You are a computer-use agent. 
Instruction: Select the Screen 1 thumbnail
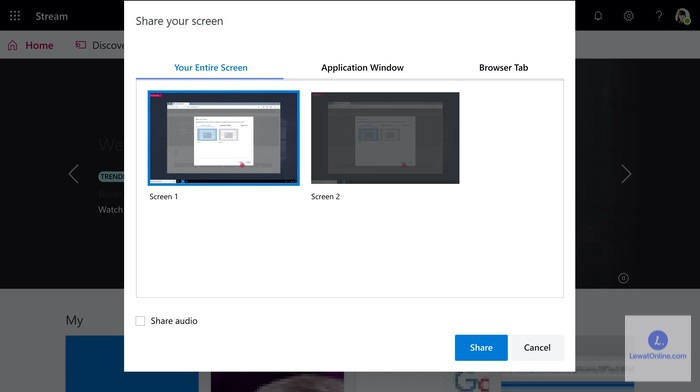tap(224, 138)
